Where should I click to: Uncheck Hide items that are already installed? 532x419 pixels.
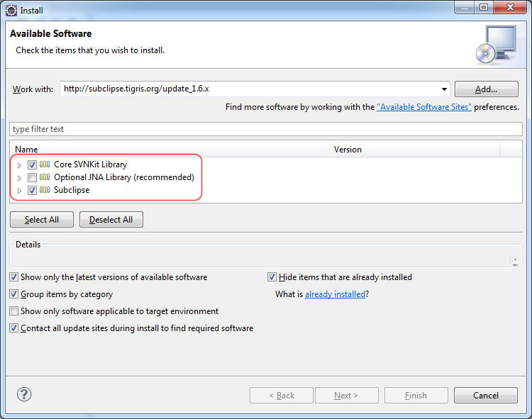point(272,277)
